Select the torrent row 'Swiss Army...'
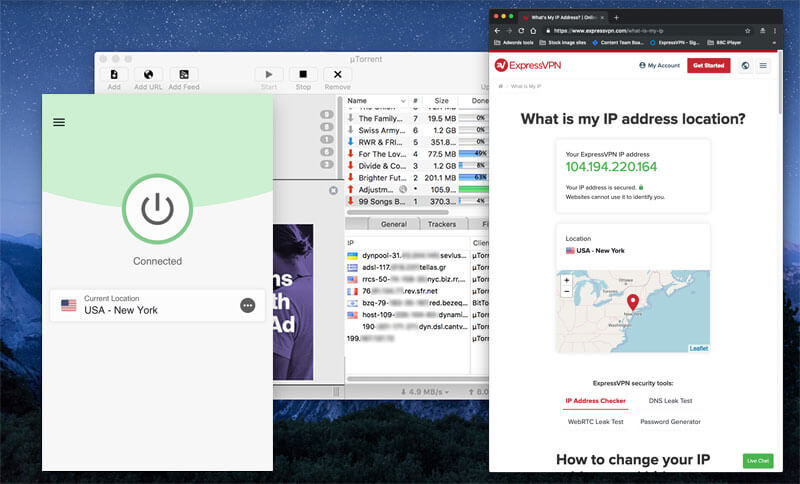 point(417,130)
